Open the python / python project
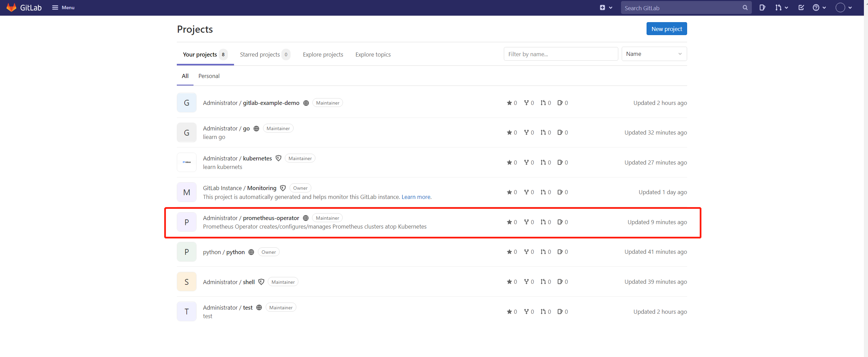The image size is (868, 357). click(224, 252)
